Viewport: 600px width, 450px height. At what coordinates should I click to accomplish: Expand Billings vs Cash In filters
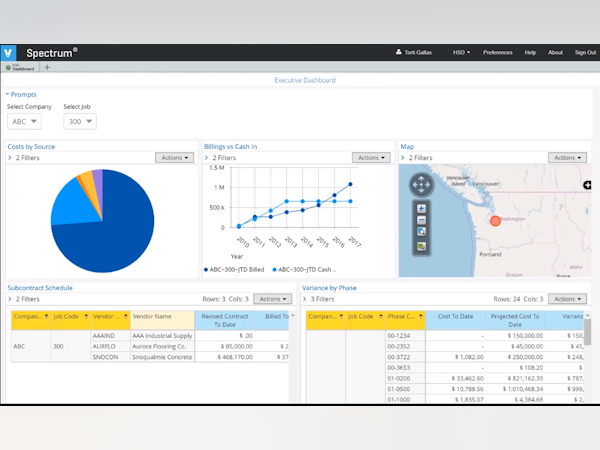[207, 158]
